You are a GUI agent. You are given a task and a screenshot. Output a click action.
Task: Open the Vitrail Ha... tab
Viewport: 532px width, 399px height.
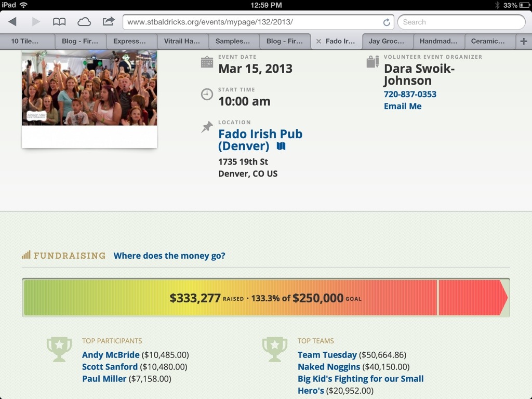182,41
